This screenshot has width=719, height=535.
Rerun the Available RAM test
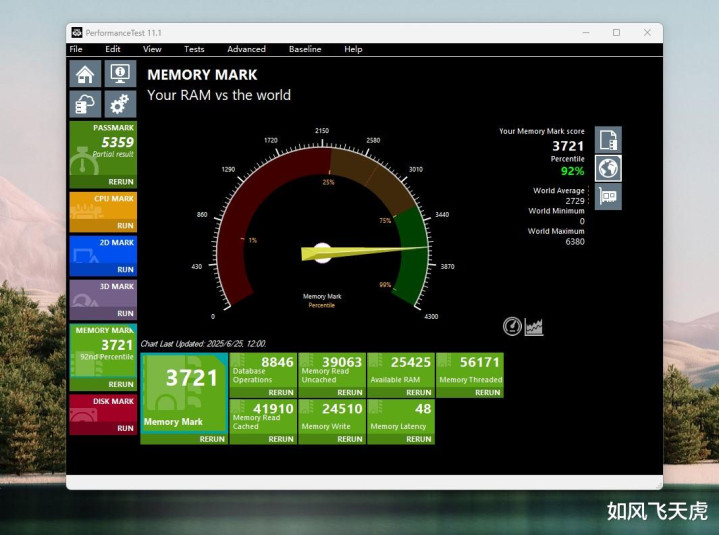click(x=418, y=392)
